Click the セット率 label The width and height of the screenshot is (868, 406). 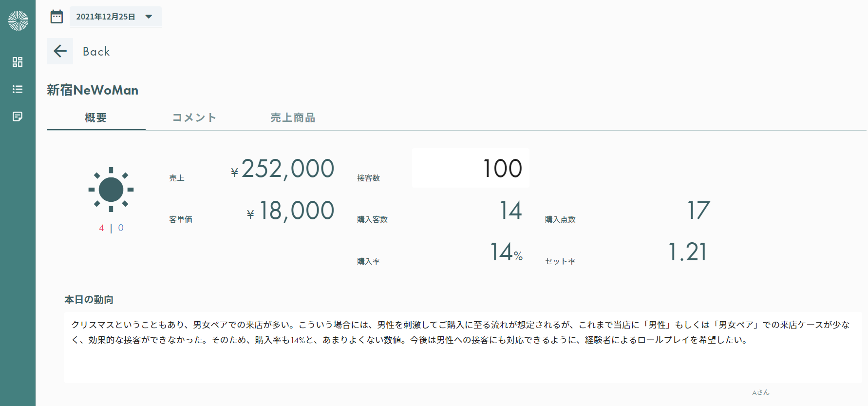point(560,261)
